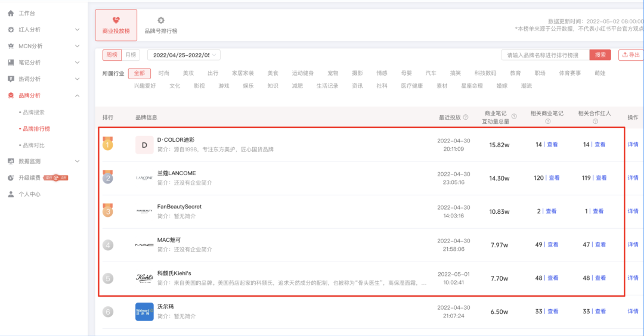Click help icon beside 商业笔记互动量总量
The height and width of the screenshot is (336, 644).
(x=514, y=117)
